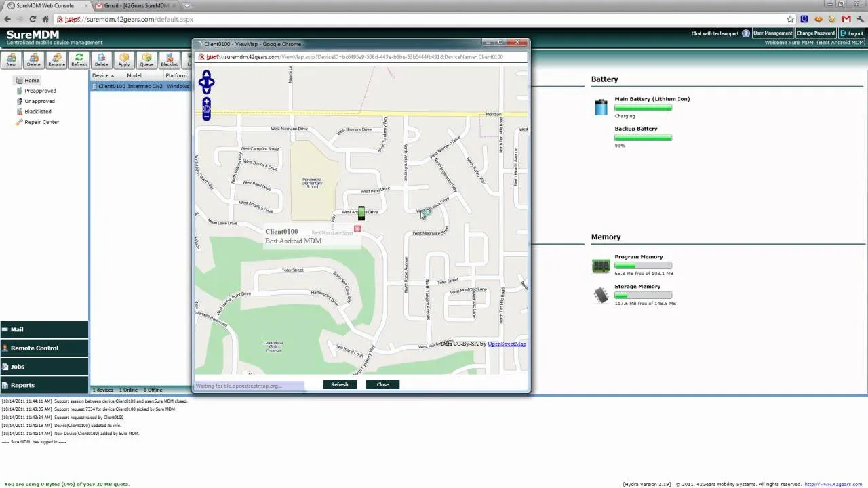Select Home in the sidebar tree
Viewport: 868px width, 488px height.
tap(32, 81)
